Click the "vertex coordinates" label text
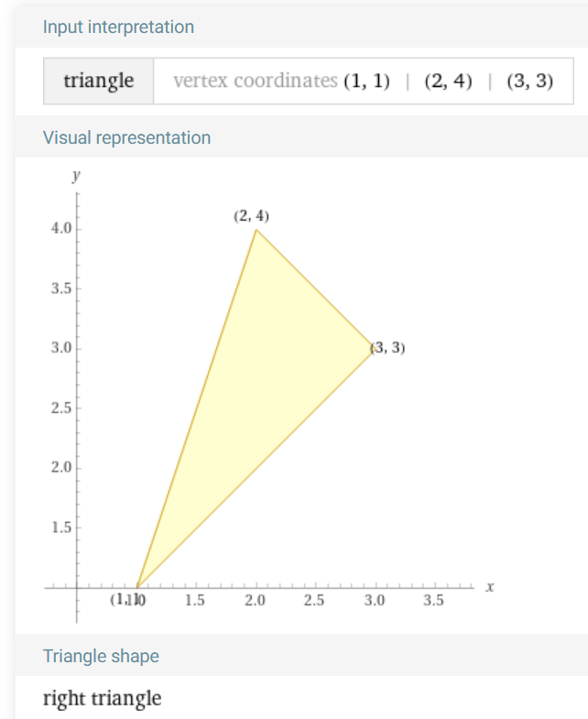 point(256,81)
